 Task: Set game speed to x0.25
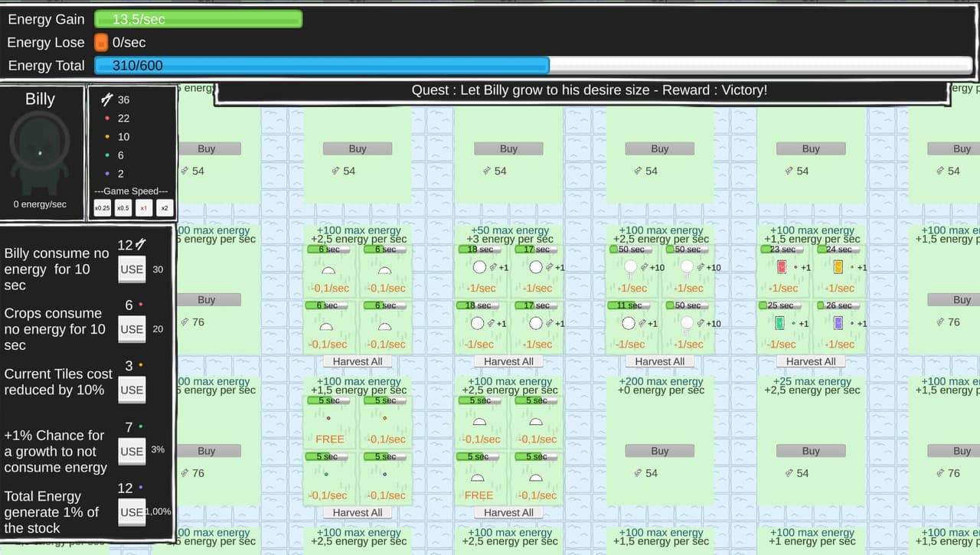(102, 207)
